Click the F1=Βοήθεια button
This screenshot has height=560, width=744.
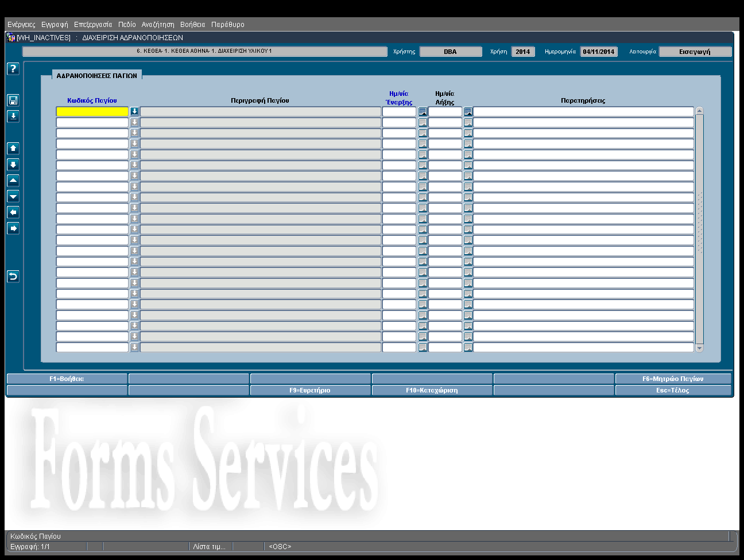[x=67, y=379]
